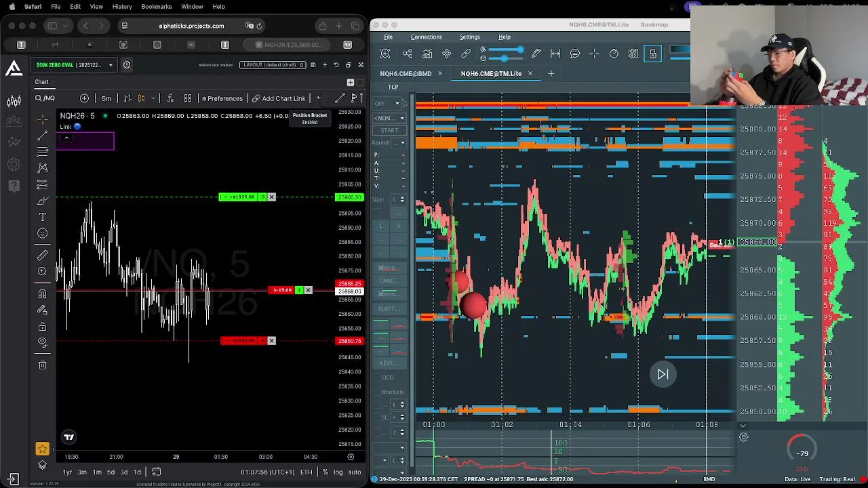The image size is (868, 488).
Task: Toggle the ETH session setting
Action: [x=307, y=472]
